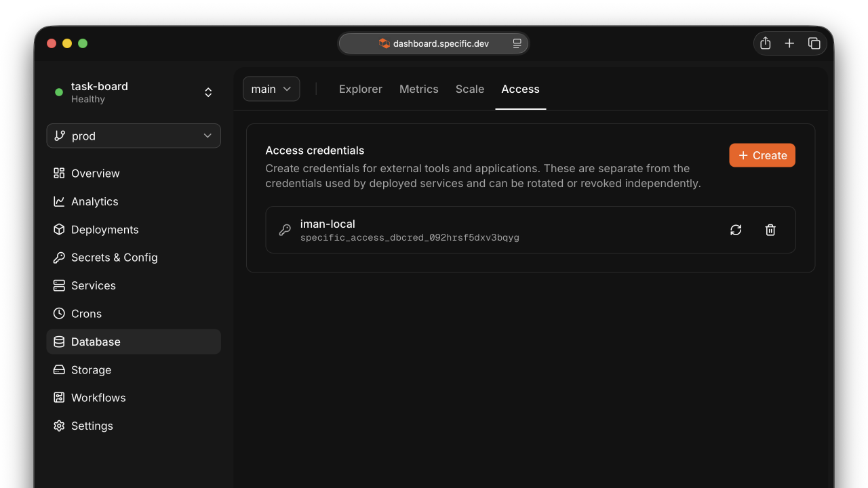Click the browser share icon
Viewport: 868px width, 488px height.
click(x=766, y=43)
